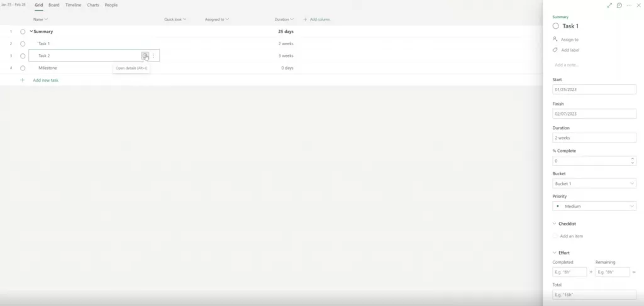
Task: Switch to the Board tab
Action: (54, 5)
